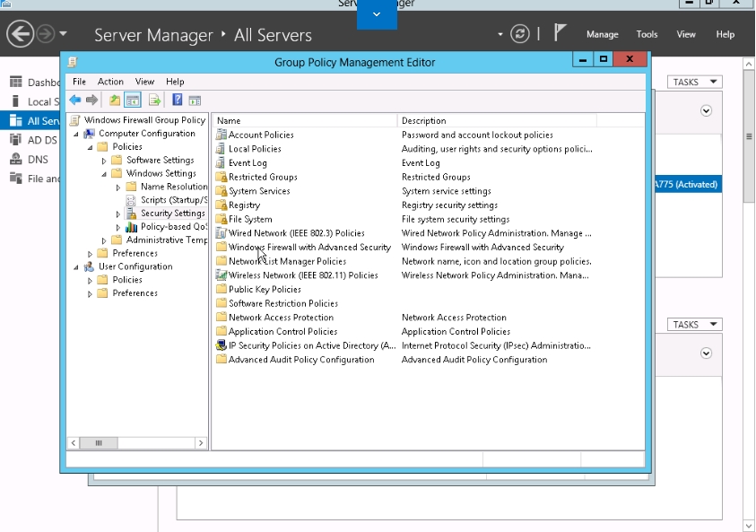The height and width of the screenshot is (532, 756).
Task: Click the Server Manager circular forward button
Action: click(x=46, y=34)
